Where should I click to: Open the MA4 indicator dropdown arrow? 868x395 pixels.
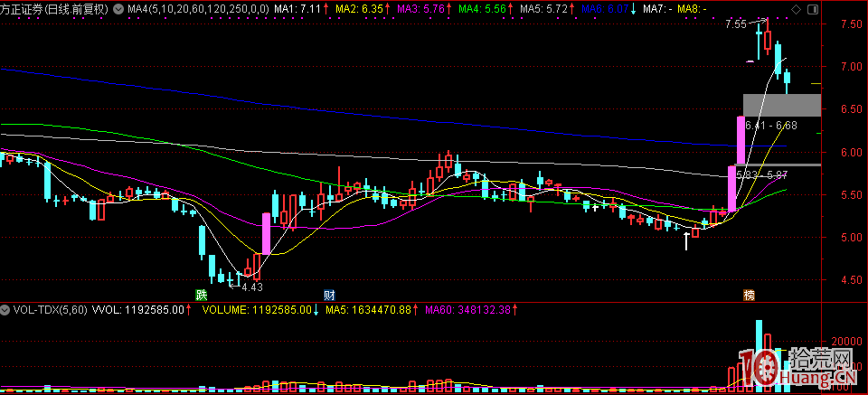(x=118, y=9)
